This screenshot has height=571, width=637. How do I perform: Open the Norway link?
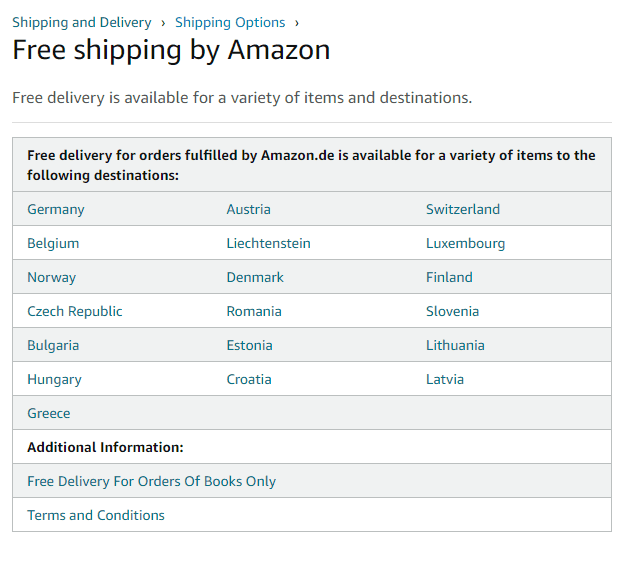click(x=52, y=278)
